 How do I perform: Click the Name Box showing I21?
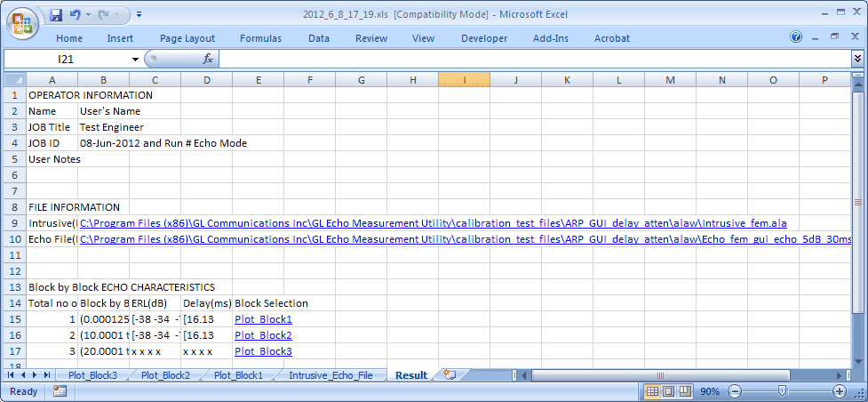click(66, 59)
